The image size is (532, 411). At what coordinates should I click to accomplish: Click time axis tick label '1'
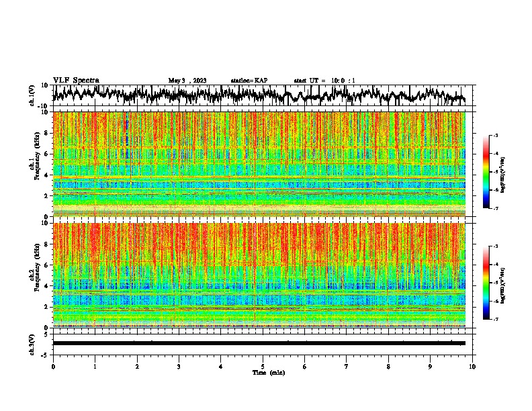[95, 367]
